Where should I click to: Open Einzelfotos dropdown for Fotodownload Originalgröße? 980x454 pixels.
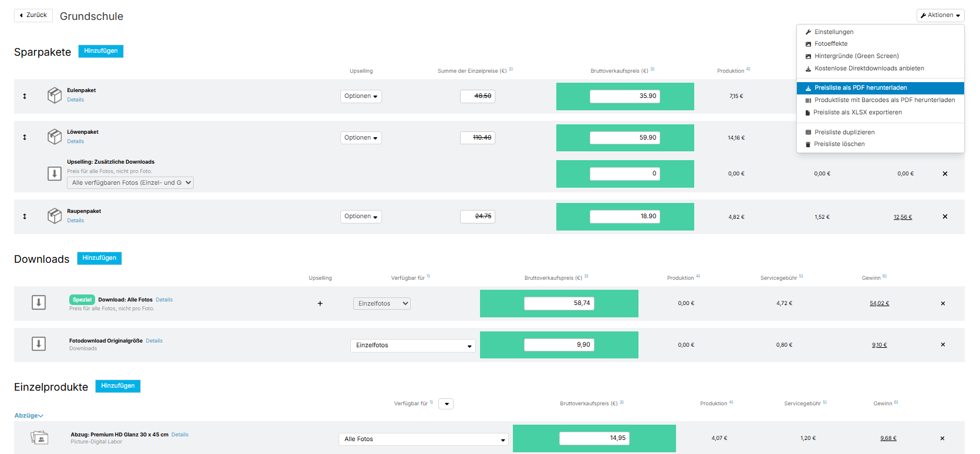413,345
